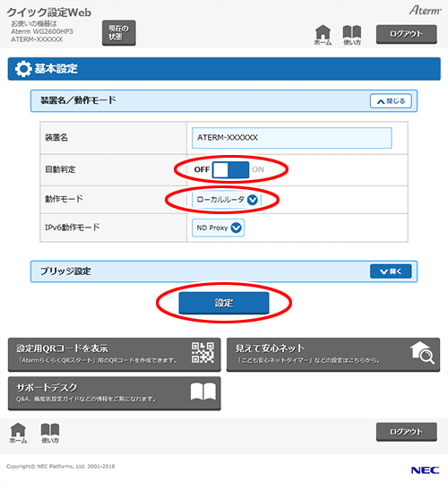Click the 動作モード row label

64,199
